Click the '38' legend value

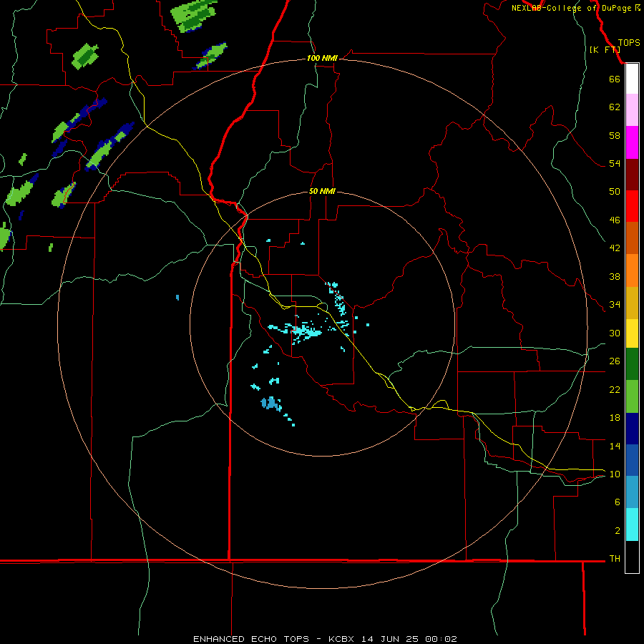615,276
